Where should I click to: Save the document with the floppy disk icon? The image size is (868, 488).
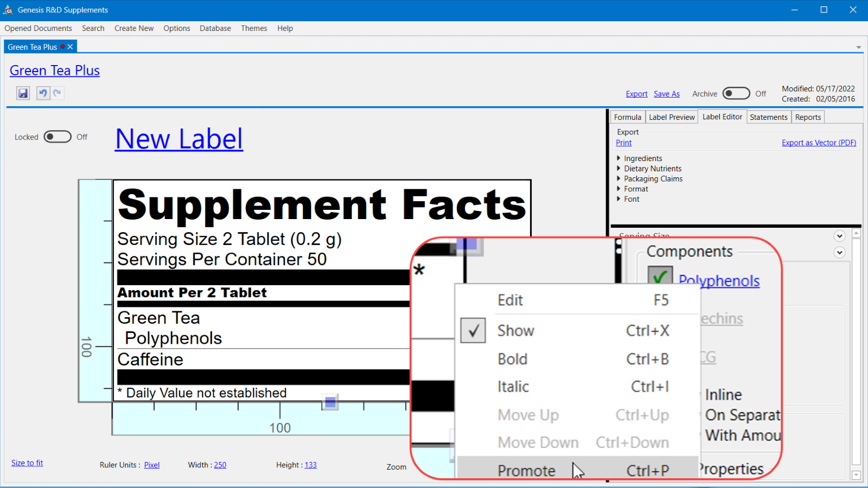tap(23, 93)
